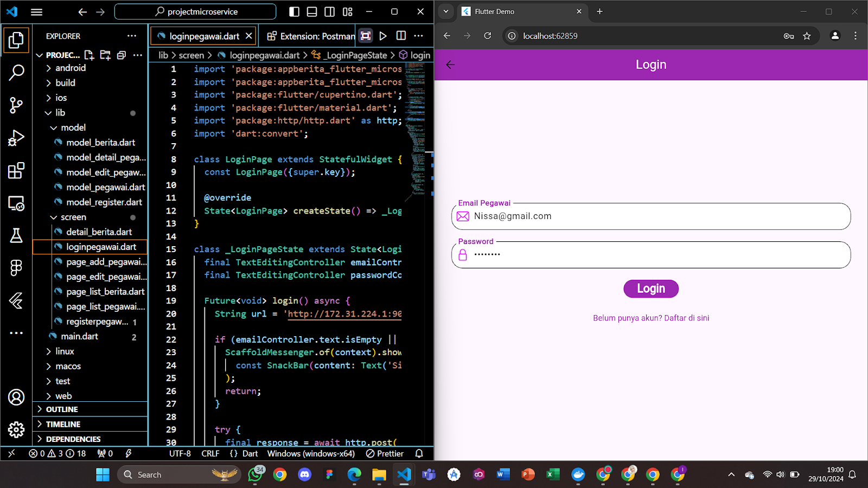
Task: Open Run and Debug view
Action: pyautogui.click(x=16, y=138)
